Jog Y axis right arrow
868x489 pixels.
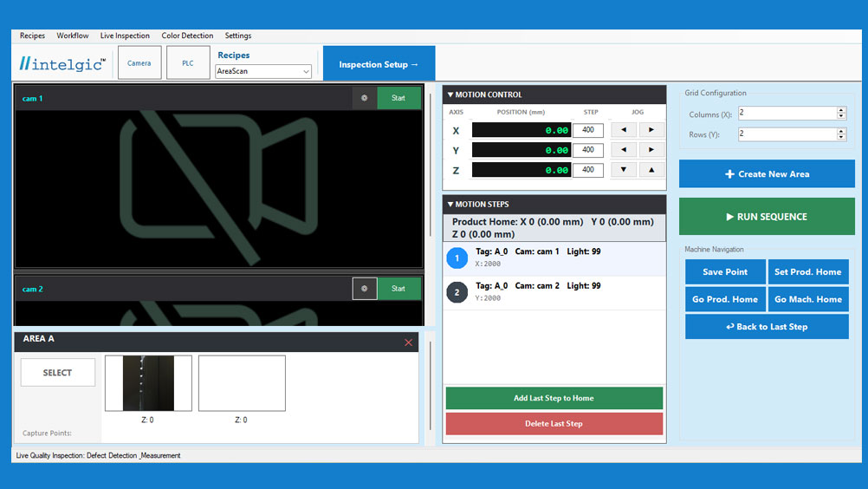(x=651, y=150)
